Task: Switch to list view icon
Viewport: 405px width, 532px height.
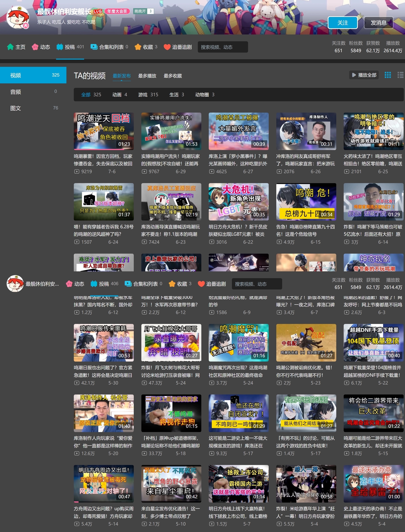Action: point(400,75)
